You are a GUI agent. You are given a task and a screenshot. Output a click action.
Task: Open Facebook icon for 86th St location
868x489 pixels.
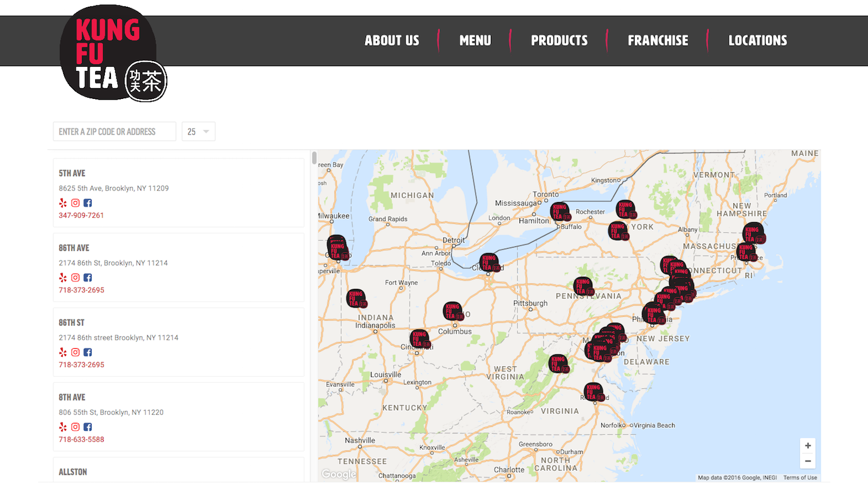click(x=87, y=352)
